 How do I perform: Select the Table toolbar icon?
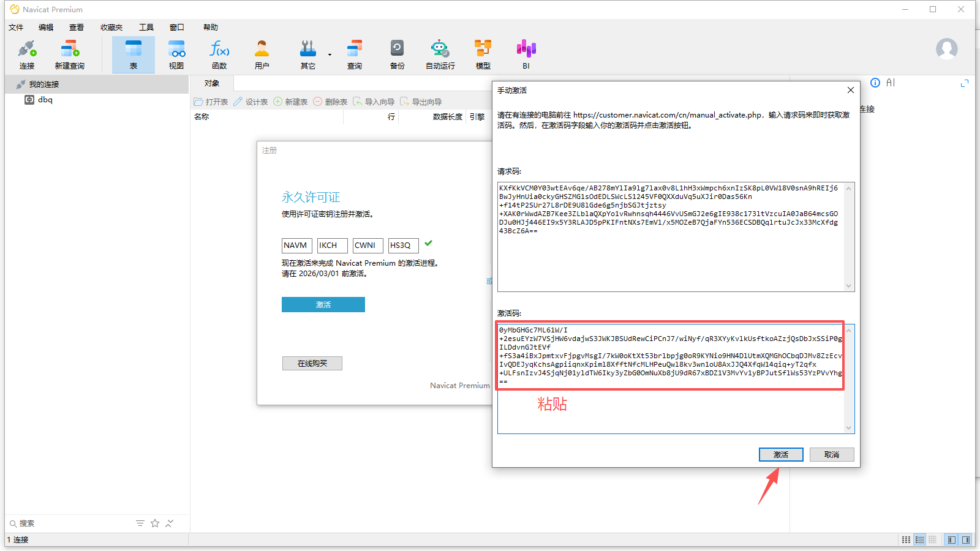click(133, 54)
